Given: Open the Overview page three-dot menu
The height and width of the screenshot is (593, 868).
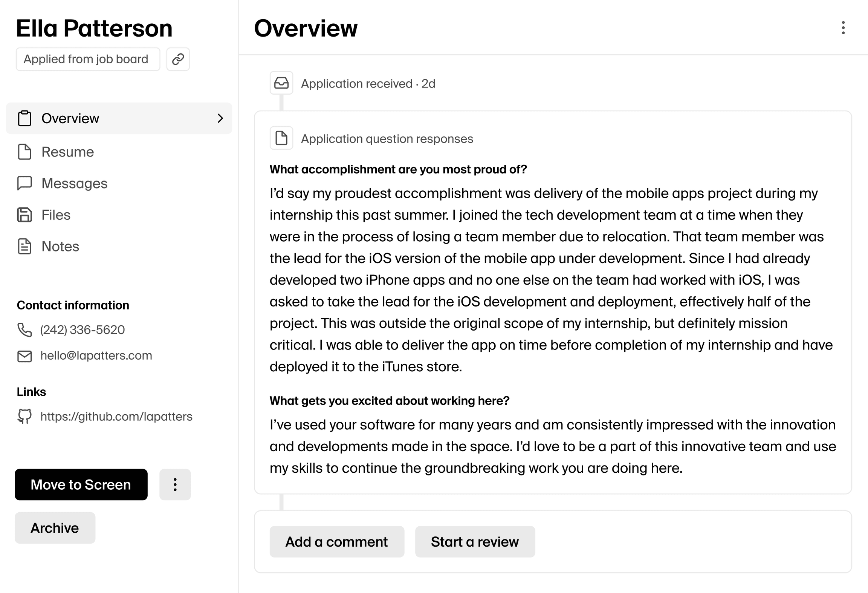Looking at the screenshot, I should [843, 28].
